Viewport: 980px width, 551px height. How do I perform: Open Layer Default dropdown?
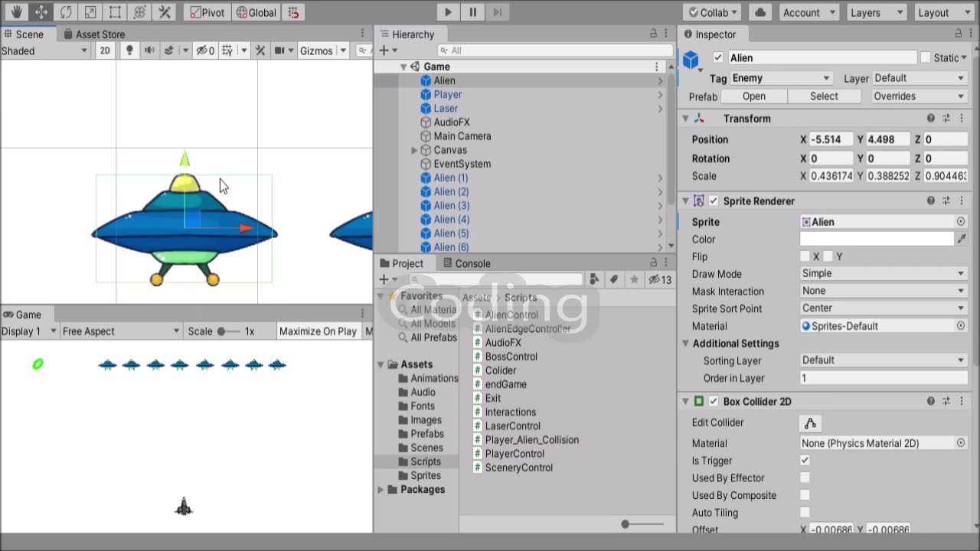click(x=920, y=78)
